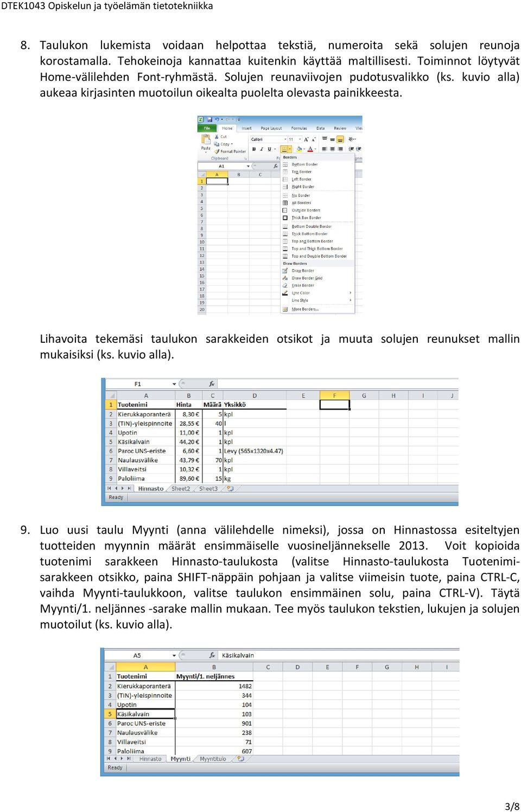Select Bottom Border from the Borders menu
Image resolution: width=521 pixels, height=812 pixels.
317,164
